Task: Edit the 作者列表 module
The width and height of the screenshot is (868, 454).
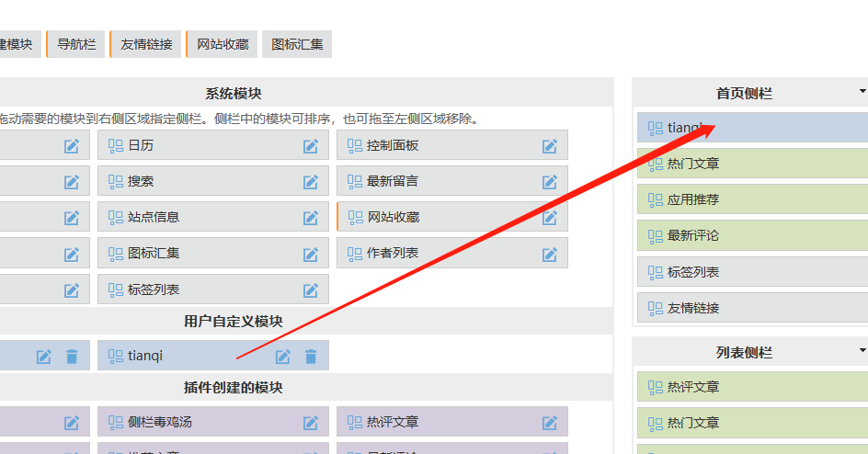Action: pyautogui.click(x=550, y=254)
